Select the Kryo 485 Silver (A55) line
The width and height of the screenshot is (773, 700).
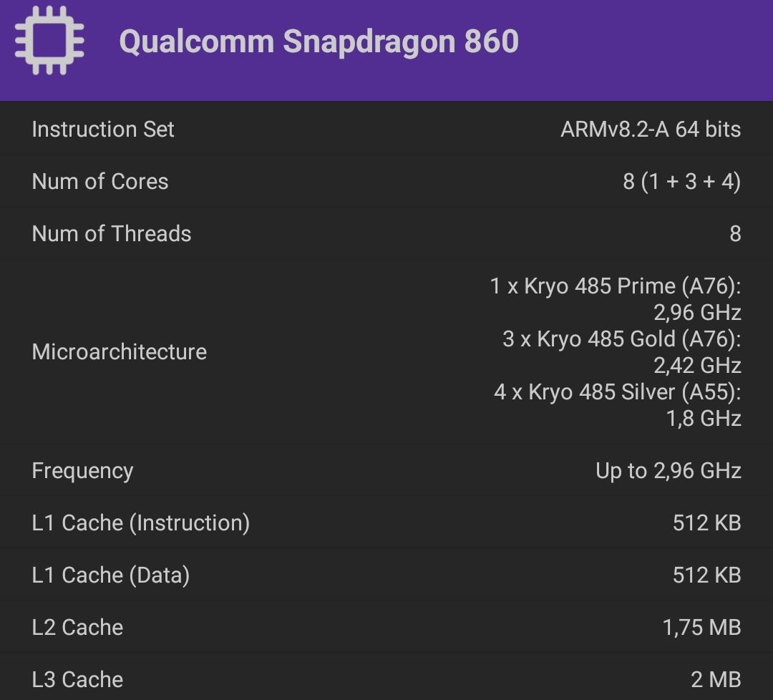point(617,392)
